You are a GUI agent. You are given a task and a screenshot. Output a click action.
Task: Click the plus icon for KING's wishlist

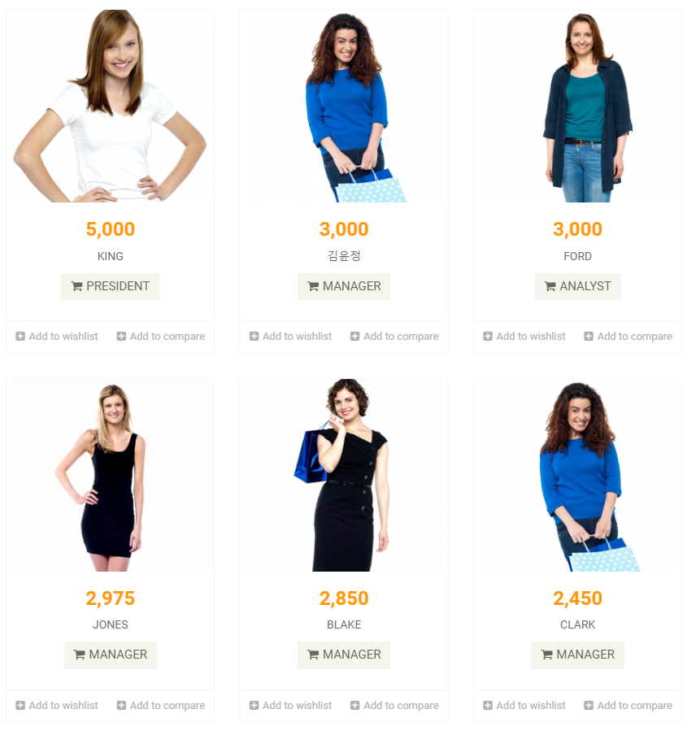[x=20, y=336]
